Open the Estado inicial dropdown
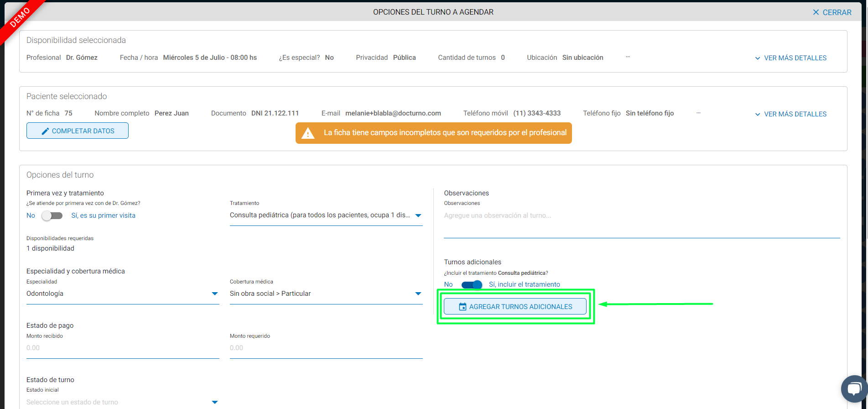 (123, 402)
